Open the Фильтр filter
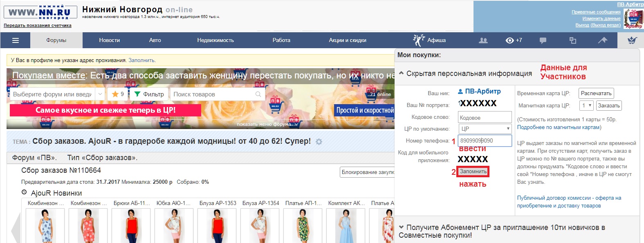644x243 pixels. coord(149,94)
